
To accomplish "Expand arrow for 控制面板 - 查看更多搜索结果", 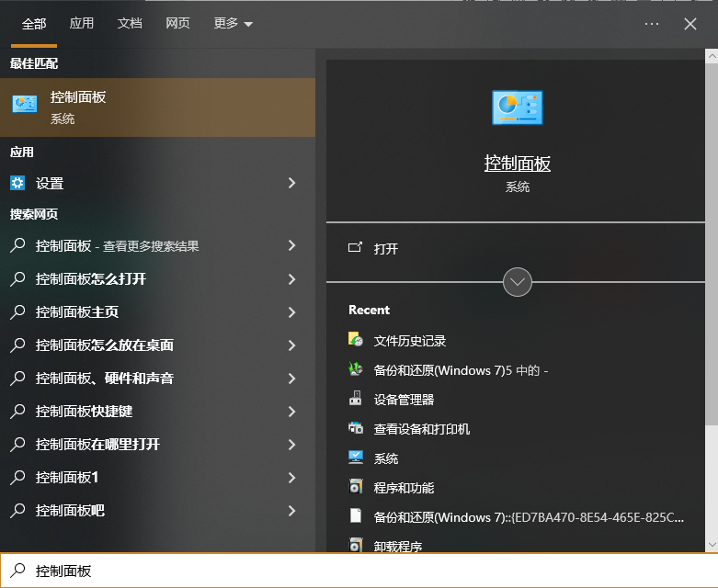I will pos(291,245).
